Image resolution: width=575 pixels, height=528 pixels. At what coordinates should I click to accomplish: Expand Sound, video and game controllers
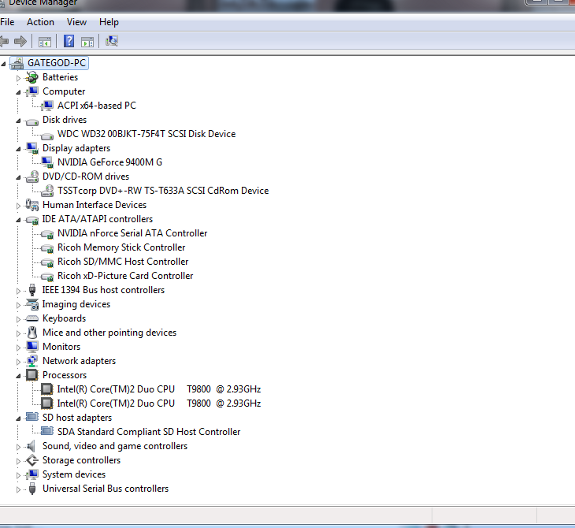pos(18,447)
